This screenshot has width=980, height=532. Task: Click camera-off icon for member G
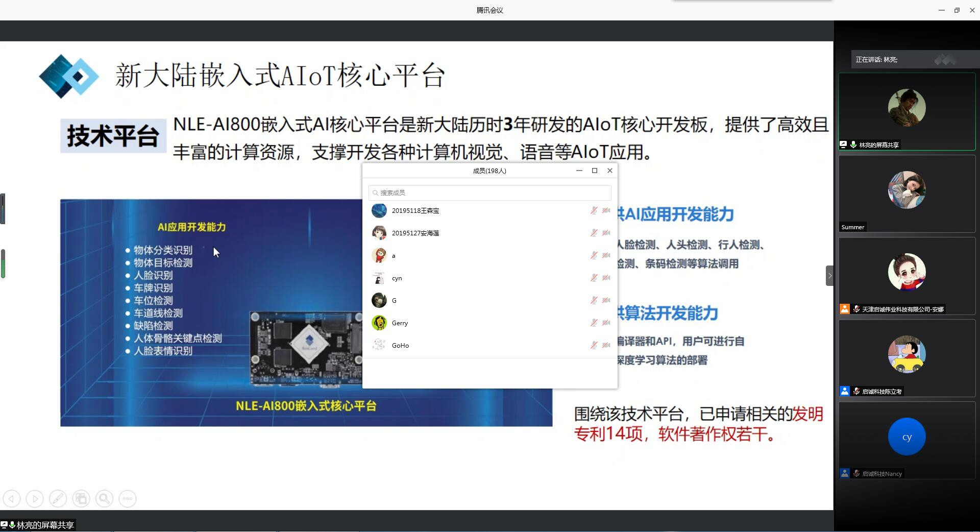click(606, 300)
